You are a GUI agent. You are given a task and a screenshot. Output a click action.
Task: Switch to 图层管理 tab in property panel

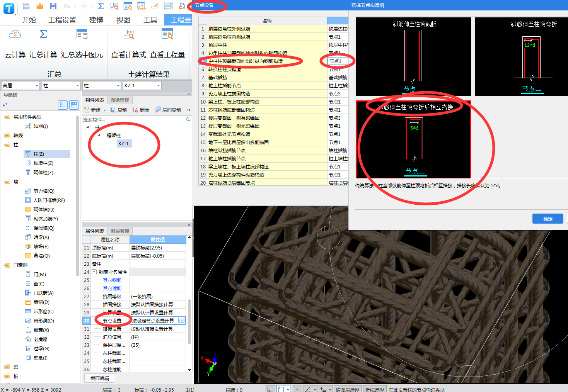click(x=120, y=231)
